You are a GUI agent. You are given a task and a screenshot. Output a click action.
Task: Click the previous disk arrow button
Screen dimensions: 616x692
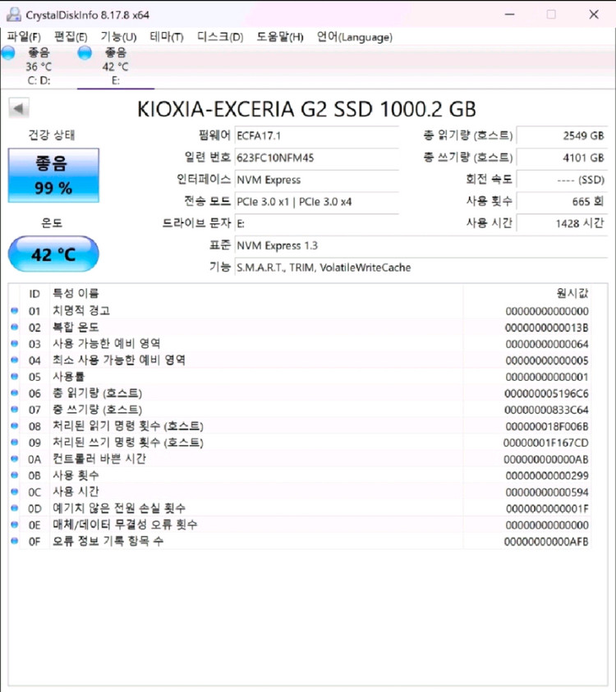(19, 108)
